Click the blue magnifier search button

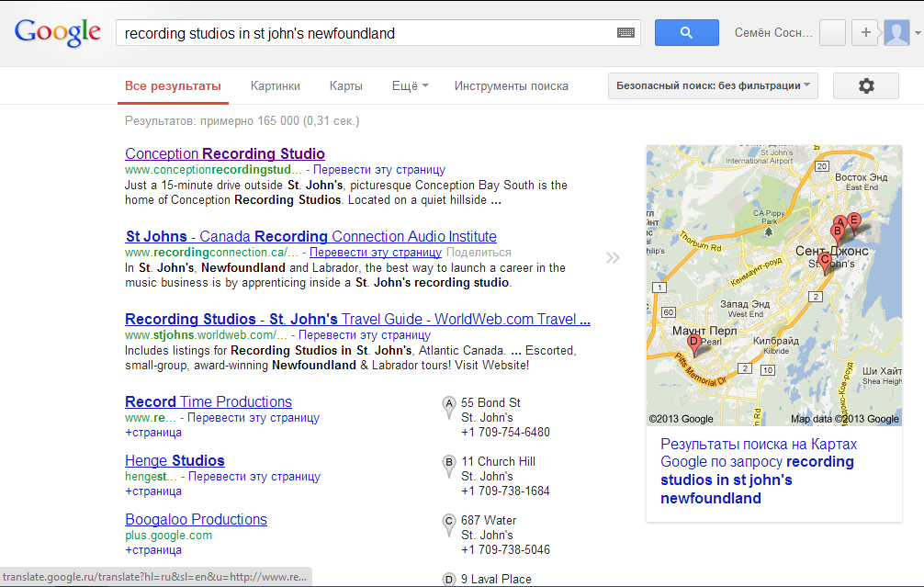pos(686,32)
